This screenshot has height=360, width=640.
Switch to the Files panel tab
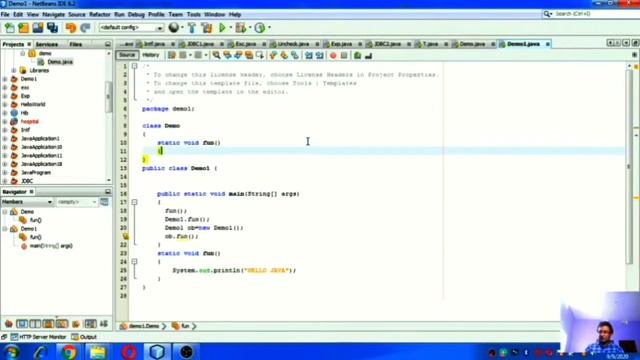tap(76, 44)
